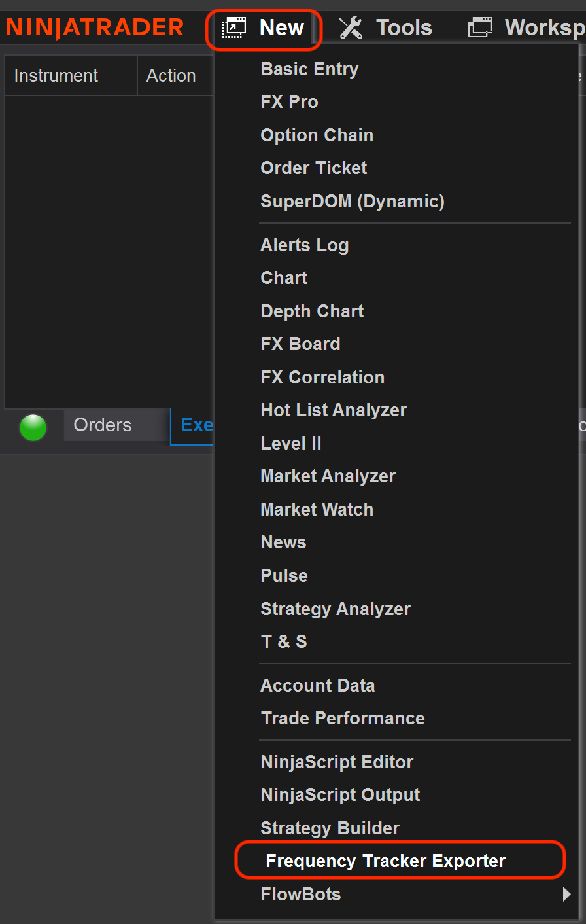Choose Pulse from the menu
The height and width of the screenshot is (924, 586).
point(284,576)
